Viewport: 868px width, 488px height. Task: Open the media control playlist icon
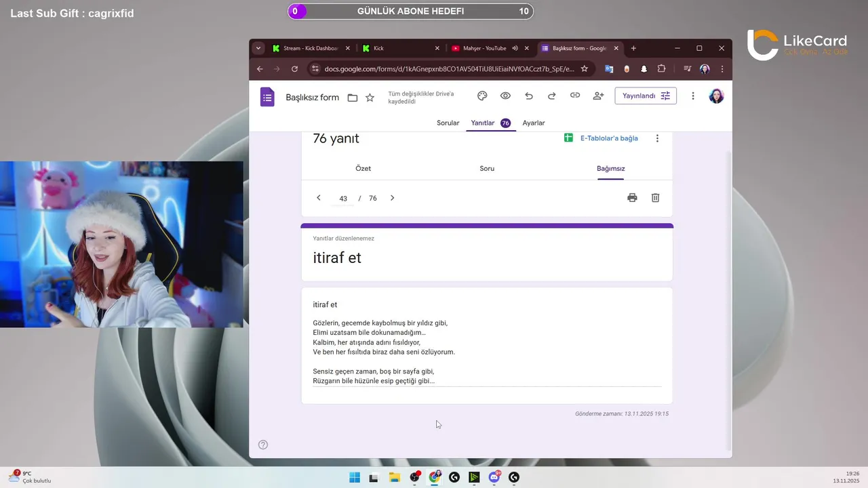click(687, 68)
